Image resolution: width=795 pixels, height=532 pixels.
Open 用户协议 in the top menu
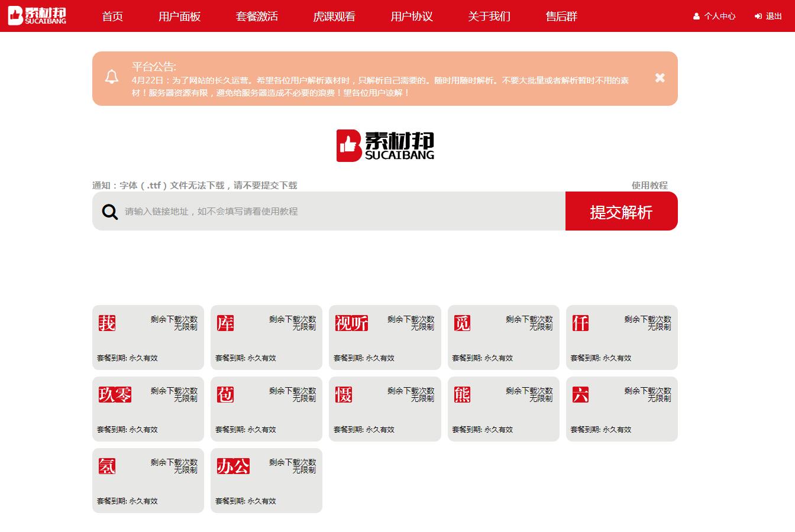click(x=412, y=17)
